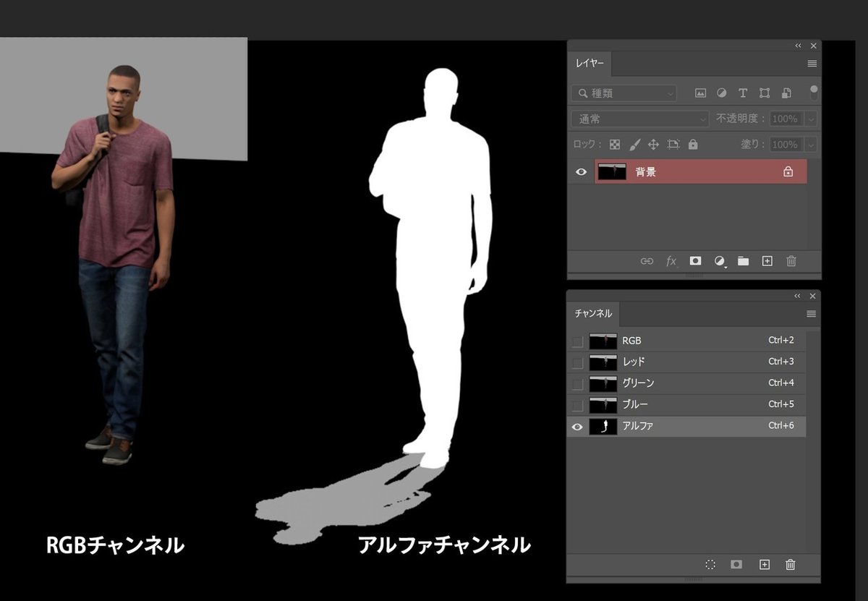This screenshot has width=868, height=601.
Task: Click the RGB channel thumbnail
Action: [x=603, y=341]
